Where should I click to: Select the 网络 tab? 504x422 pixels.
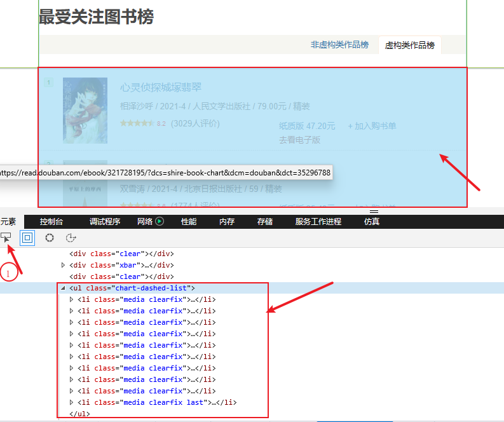[145, 221]
